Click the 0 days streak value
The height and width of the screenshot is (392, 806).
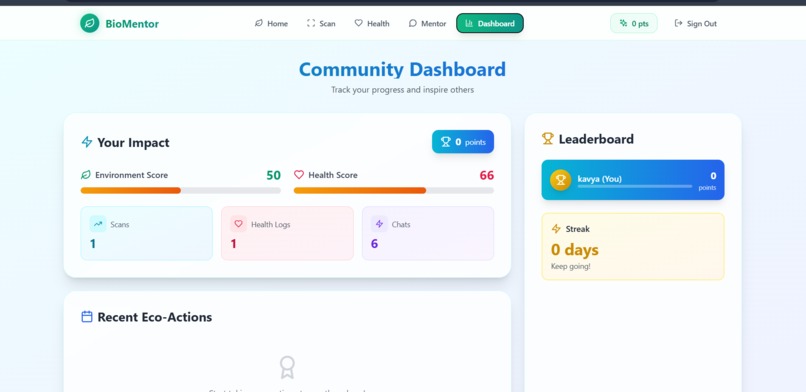[575, 250]
